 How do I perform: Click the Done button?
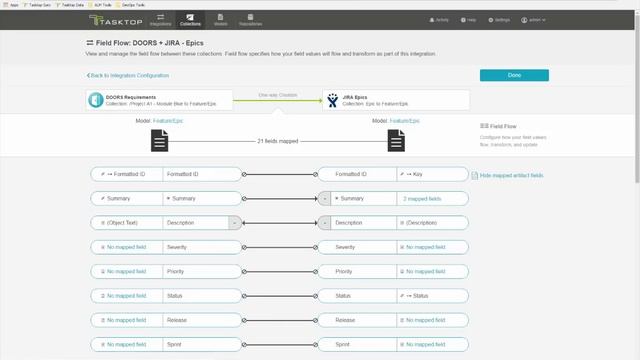click(514, 75)
